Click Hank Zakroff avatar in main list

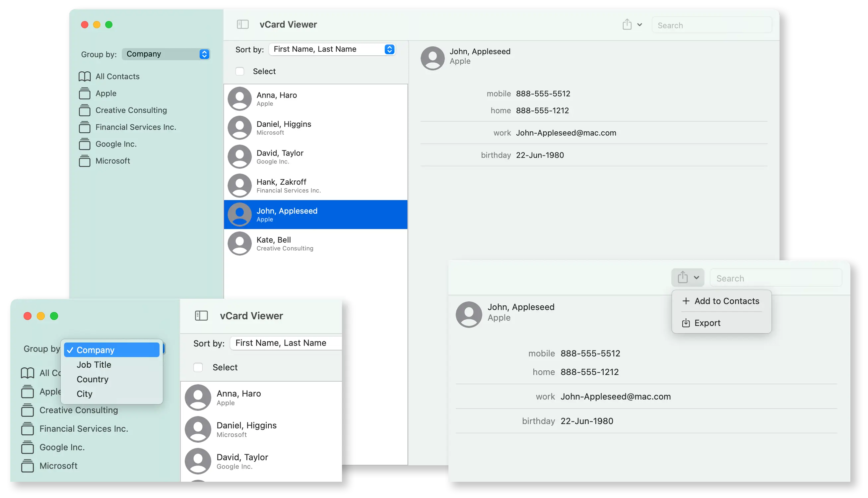pyautogui.click(x=239, y=186)
